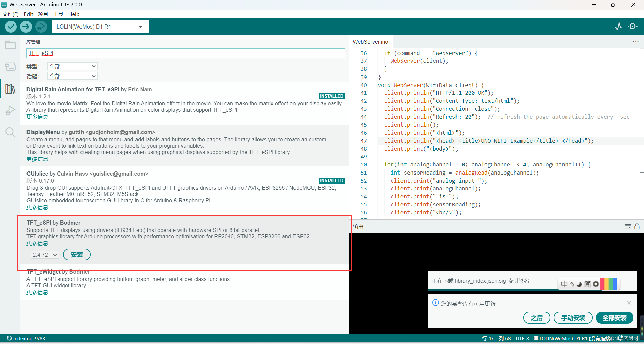This screenshot has width=644, height=344.
Task: Click the IME settings gear icon
Action: [x=596, y=284]
